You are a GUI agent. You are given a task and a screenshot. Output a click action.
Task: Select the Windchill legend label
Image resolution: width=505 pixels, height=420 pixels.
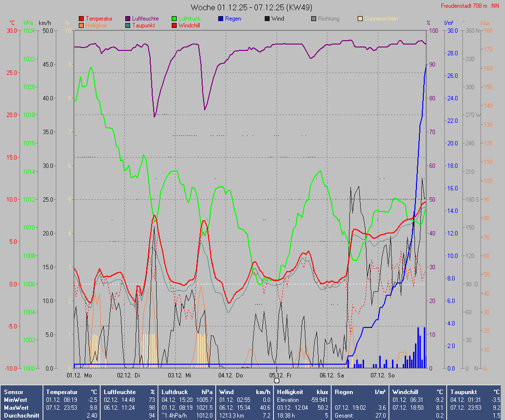click(188, 25)
